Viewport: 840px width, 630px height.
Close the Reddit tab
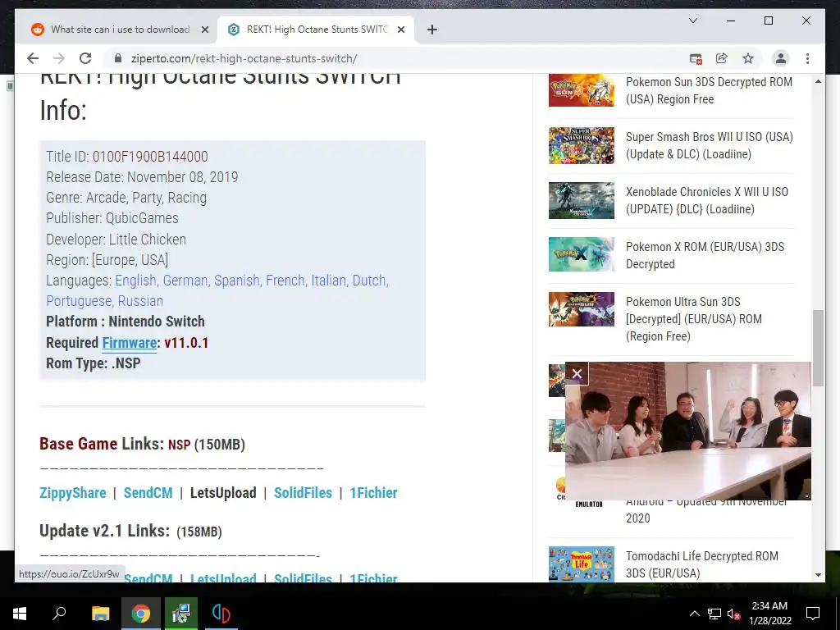(204, 30)
